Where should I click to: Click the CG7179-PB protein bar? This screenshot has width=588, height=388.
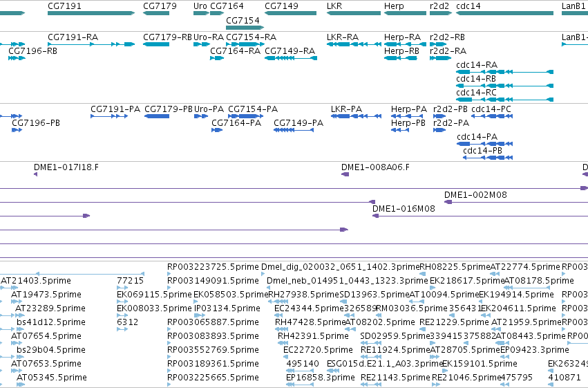tap(157, 116)
